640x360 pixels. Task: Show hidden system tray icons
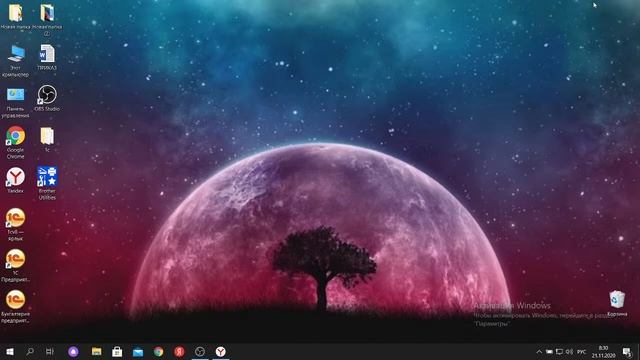click(539, 351)
